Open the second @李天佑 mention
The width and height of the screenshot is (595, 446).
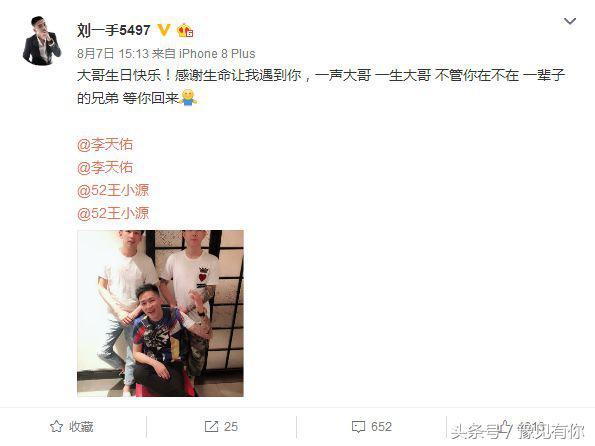pos(105,167)
